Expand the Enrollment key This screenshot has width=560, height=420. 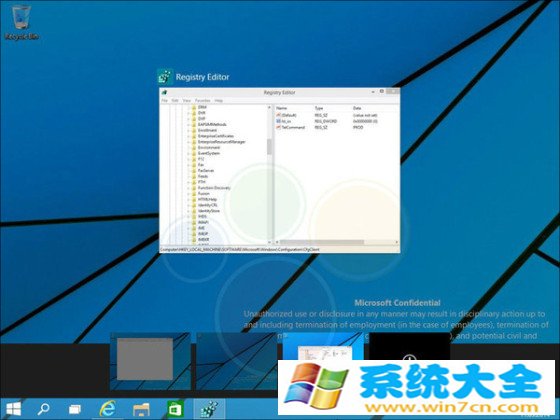[189, 130]
